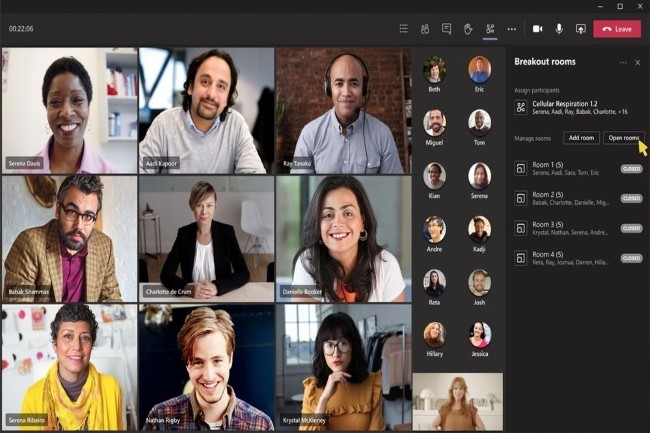Open the meeting chat icon
This screenshot has height=433, width=650.
[446, 29]
